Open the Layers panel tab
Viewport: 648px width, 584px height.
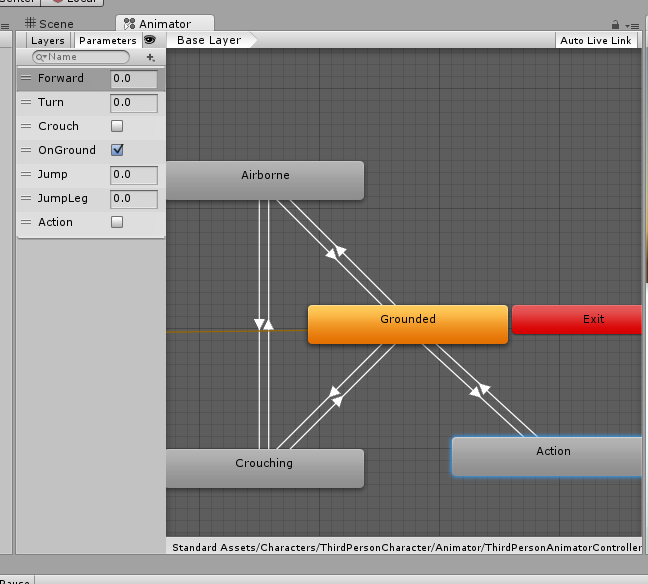(x=48, y=41)
